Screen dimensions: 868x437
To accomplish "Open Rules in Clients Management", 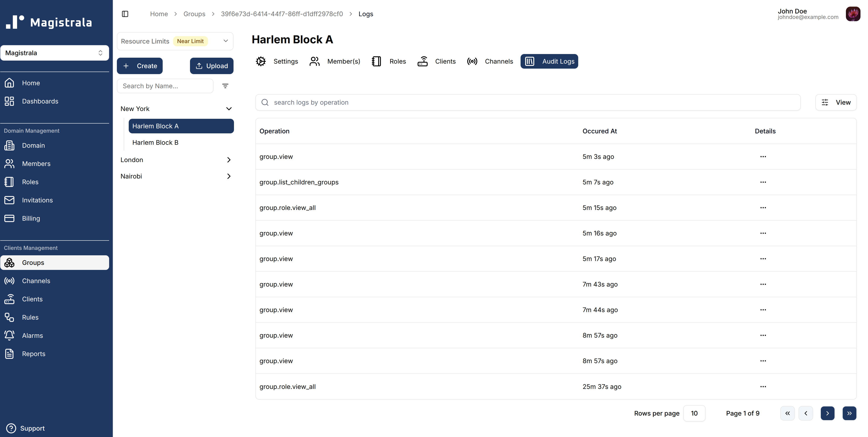I will tap(30, 317).
